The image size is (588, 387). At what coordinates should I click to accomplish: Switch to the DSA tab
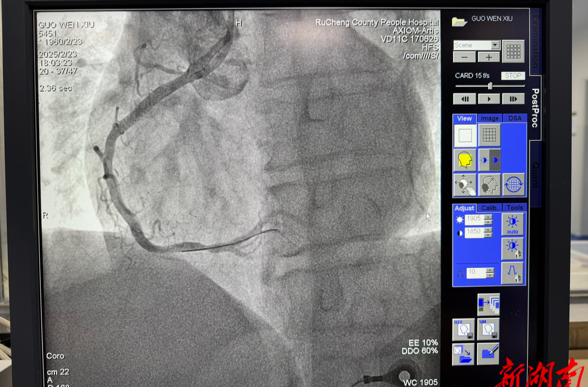(x=514, y=119)
